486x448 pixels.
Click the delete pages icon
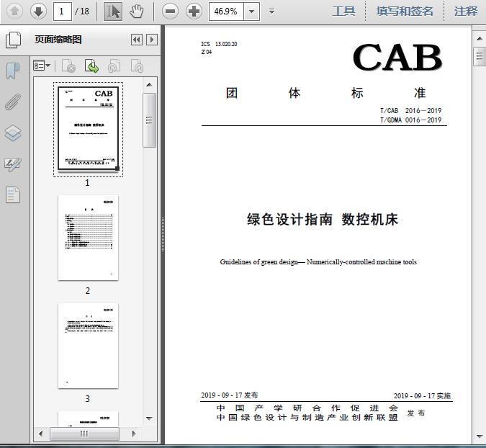click(x=68, y=66)
